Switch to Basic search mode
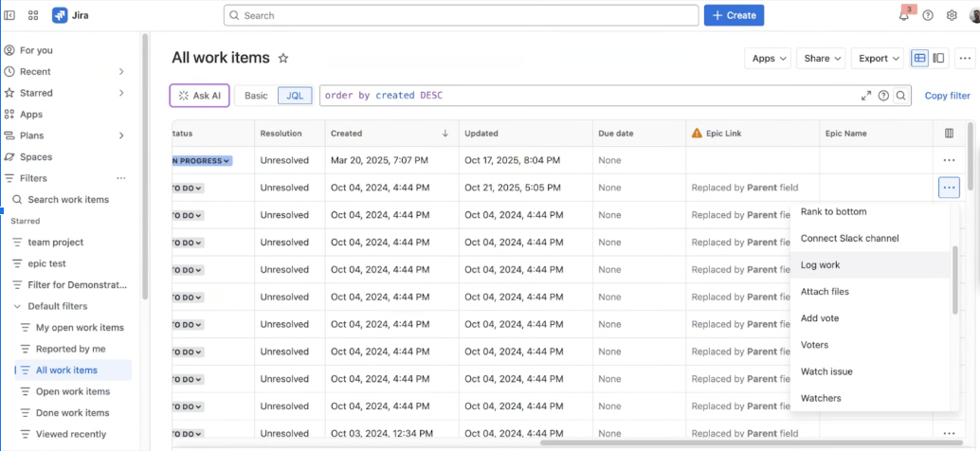This screenshot has width=980, height=451. coord(256,96)
